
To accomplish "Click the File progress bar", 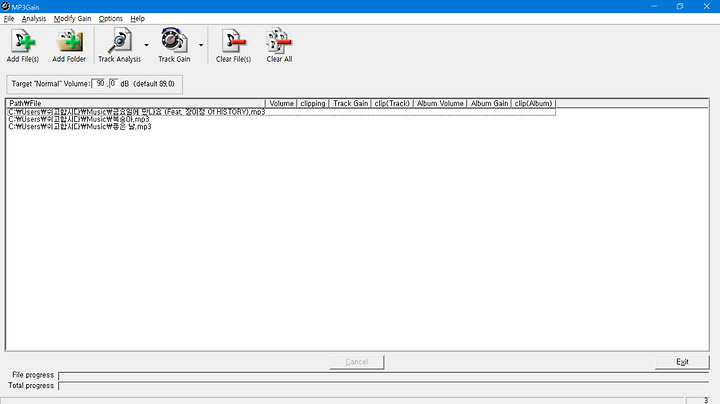I will coord(384,376).
